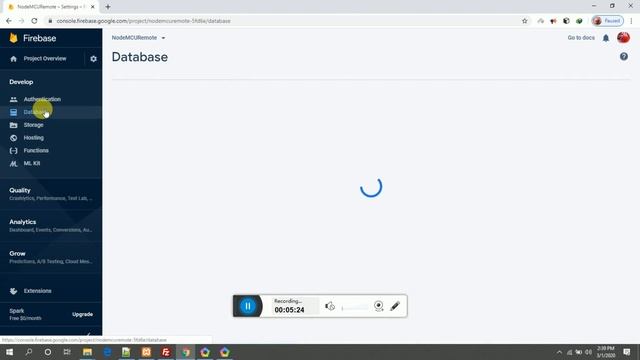Click the recorder pencil annotation icon
This screenshot has width=640, height=360.
[395, 306]
